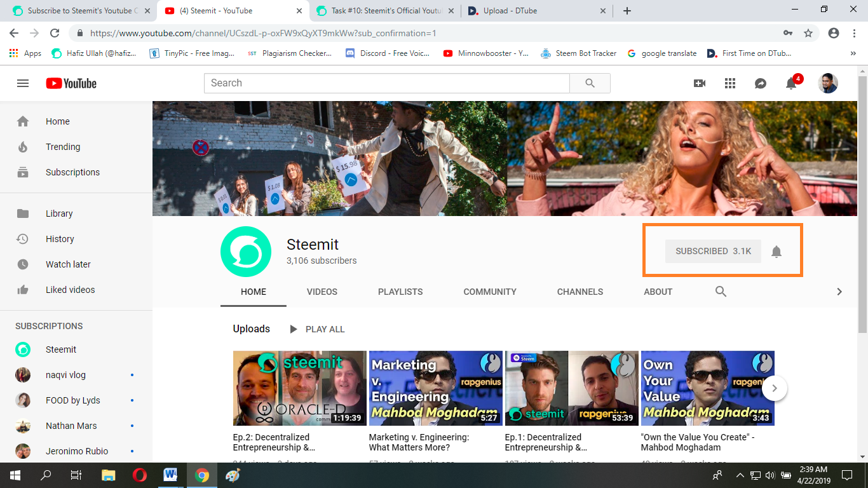This screenshot has height=488, width=868.
Task: Click the search magnifier button
Action: click(590, 83)
